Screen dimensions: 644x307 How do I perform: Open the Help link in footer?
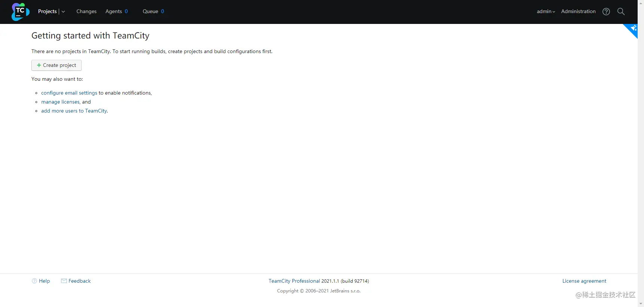(41, 281)
